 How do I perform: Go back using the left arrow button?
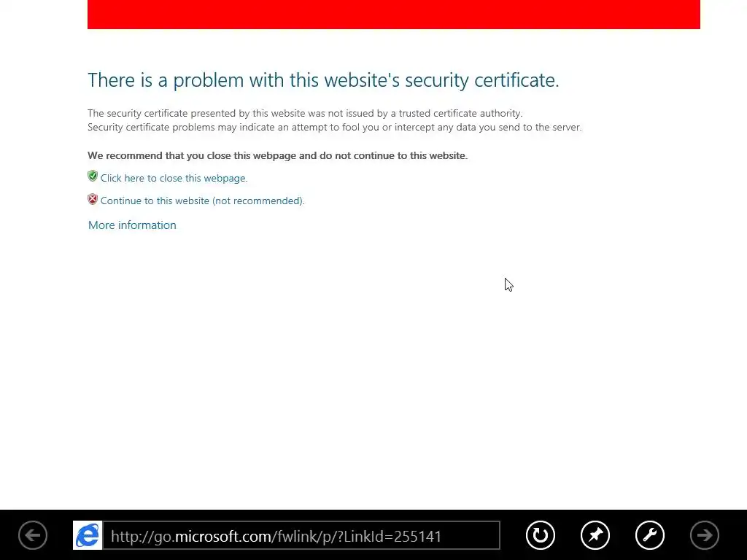pos(33,535)
